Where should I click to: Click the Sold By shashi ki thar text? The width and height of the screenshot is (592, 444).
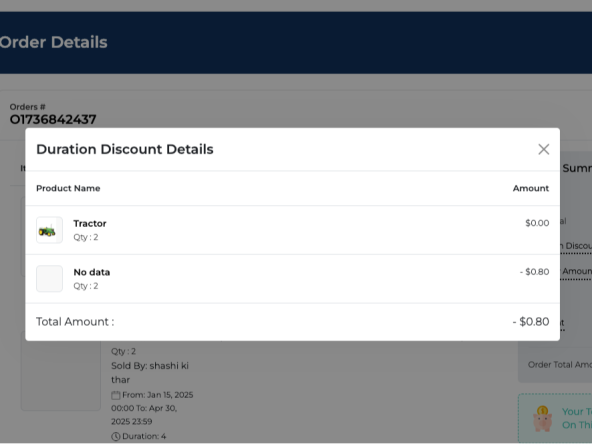pyautogui.click(x=150, y=373)
